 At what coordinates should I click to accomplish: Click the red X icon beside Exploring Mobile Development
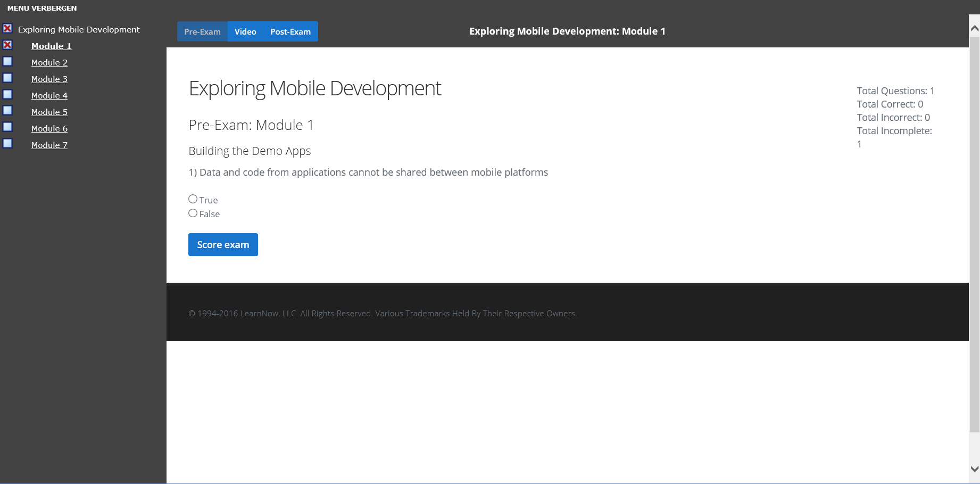7,29
